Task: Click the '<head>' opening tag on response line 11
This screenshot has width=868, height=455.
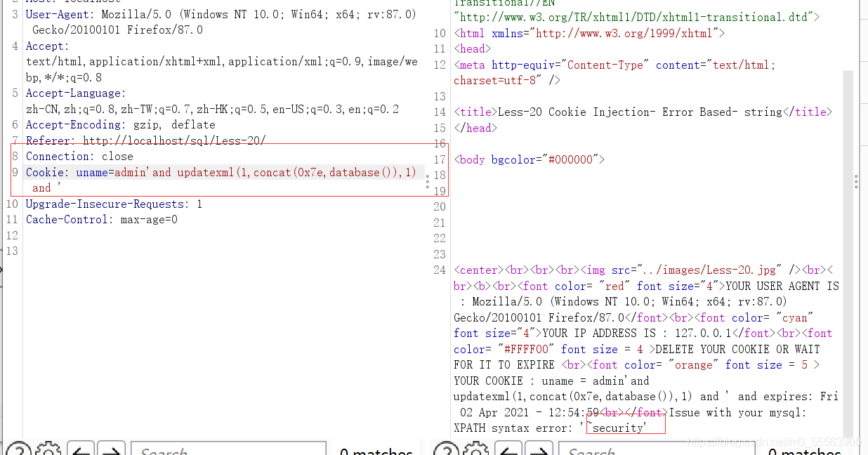Action: pos(473,48)
